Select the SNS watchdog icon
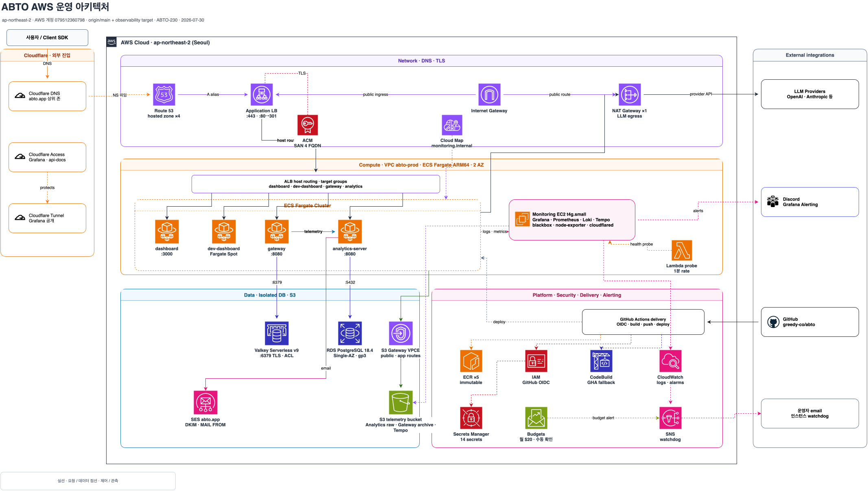This screenshot has height=491, width=868. tap(670, 418)
